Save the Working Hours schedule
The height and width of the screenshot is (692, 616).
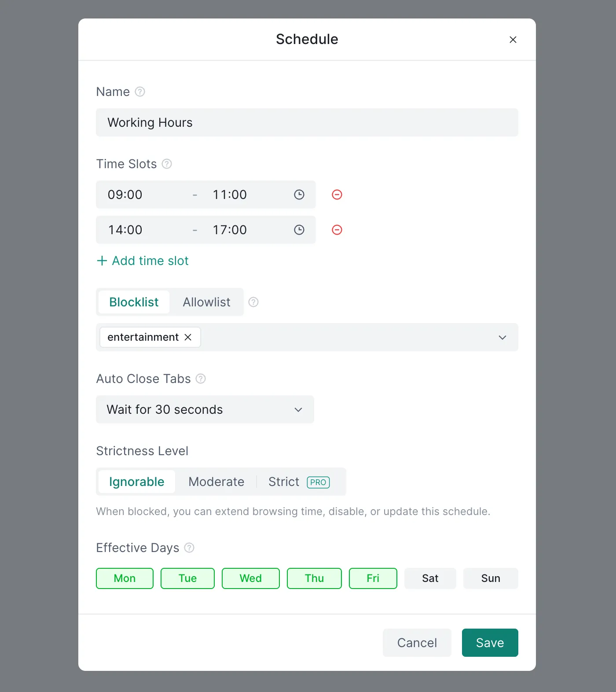pos(490,643)
